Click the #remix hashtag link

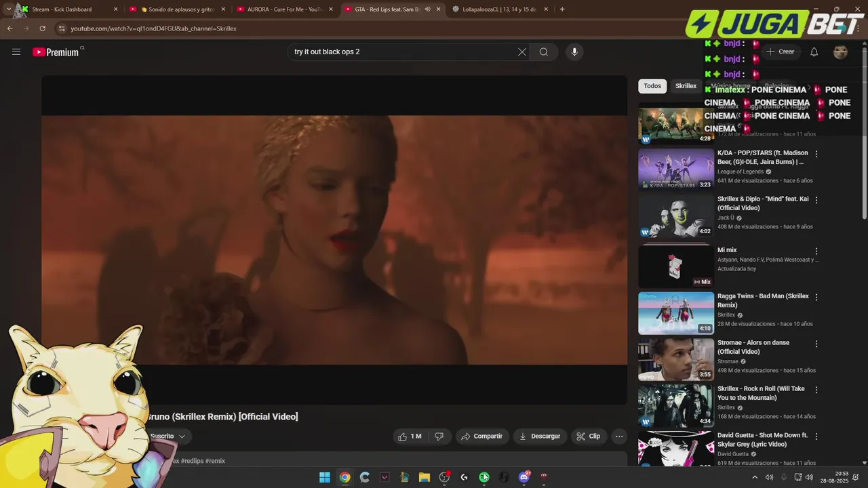point(215,461)
